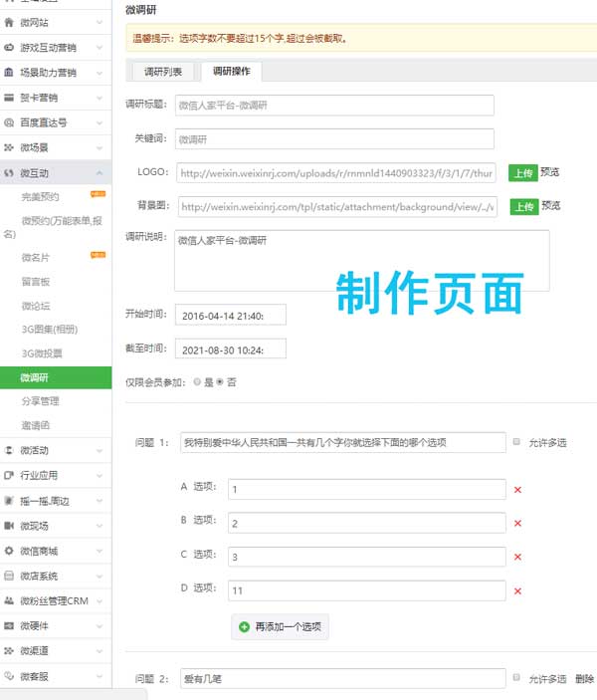Click the icon beside 微渠道
Image resolution: width=597 pixels, height=700 pixels.
[x=9, y=651]
